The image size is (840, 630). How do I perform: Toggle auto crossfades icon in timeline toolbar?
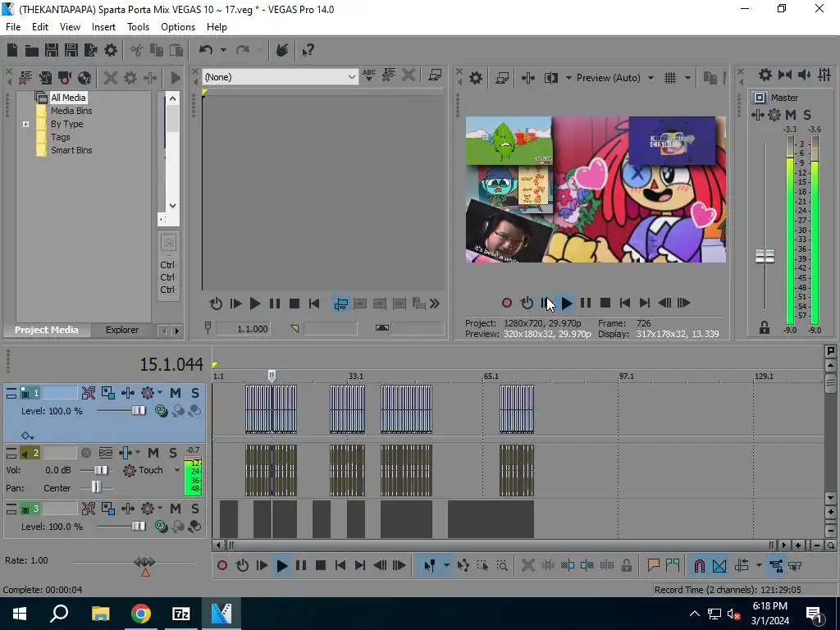[x=719, y=566]
